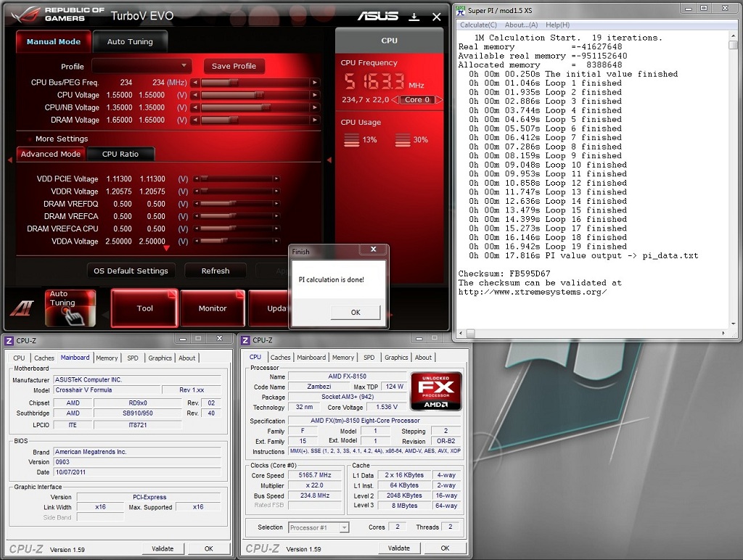The height and width of the screenshot is (560, 743).
Task: Increase DRAM Voltage with right arrow
Action: tap(314, 120)
